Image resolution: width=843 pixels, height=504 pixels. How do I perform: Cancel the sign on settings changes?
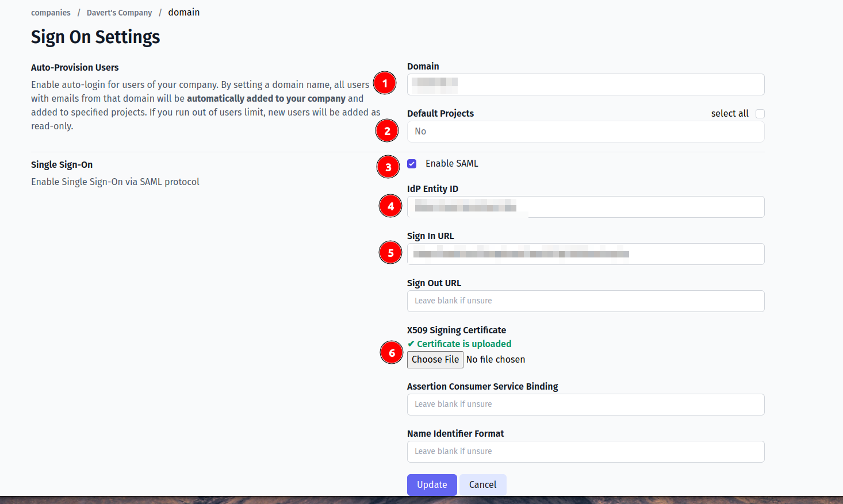[482, 484]
